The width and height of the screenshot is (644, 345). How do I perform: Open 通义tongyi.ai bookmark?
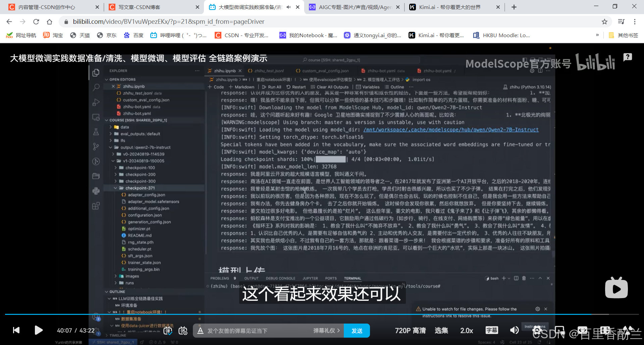pos(372,35)
